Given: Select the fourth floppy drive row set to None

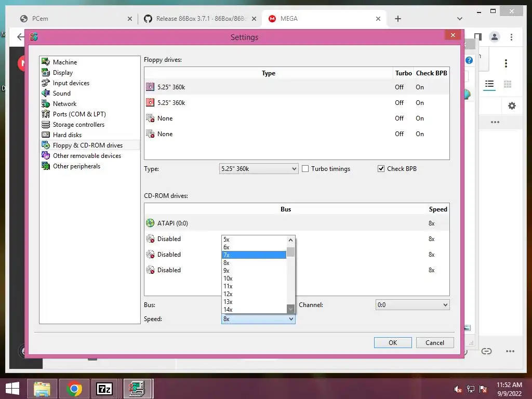Looking at the screenshot, I should tap(297, 134).
